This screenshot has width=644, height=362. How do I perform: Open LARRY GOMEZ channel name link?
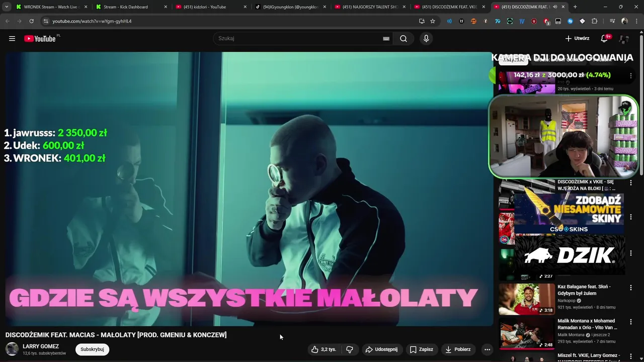[x=41, y=346]
